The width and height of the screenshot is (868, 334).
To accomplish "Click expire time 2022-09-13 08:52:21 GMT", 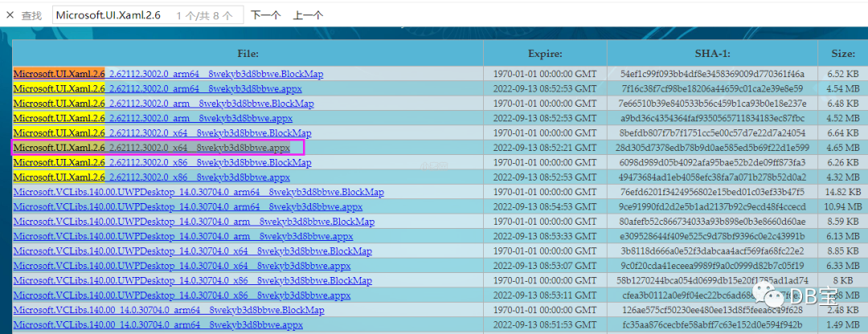I will 545,148.
